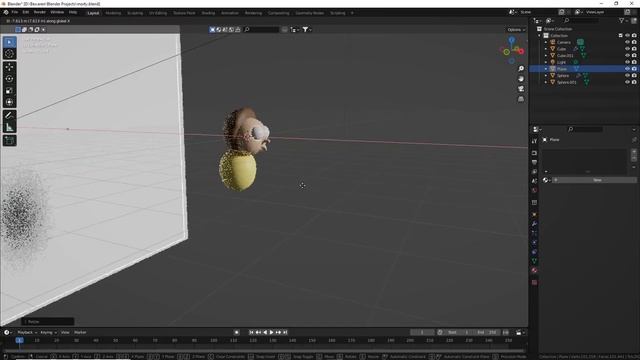Open the Physics properties tab
Viewport: 640px width, 360px height.
(534, 242)
